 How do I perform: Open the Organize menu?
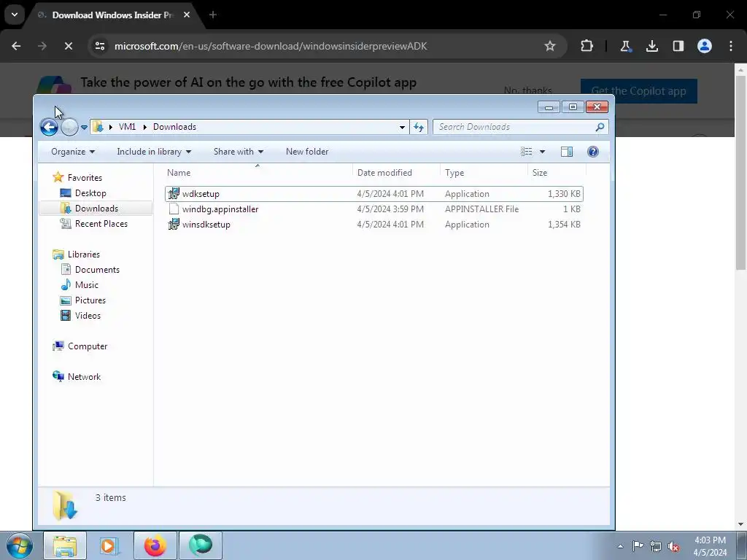(x=73, y=152)
